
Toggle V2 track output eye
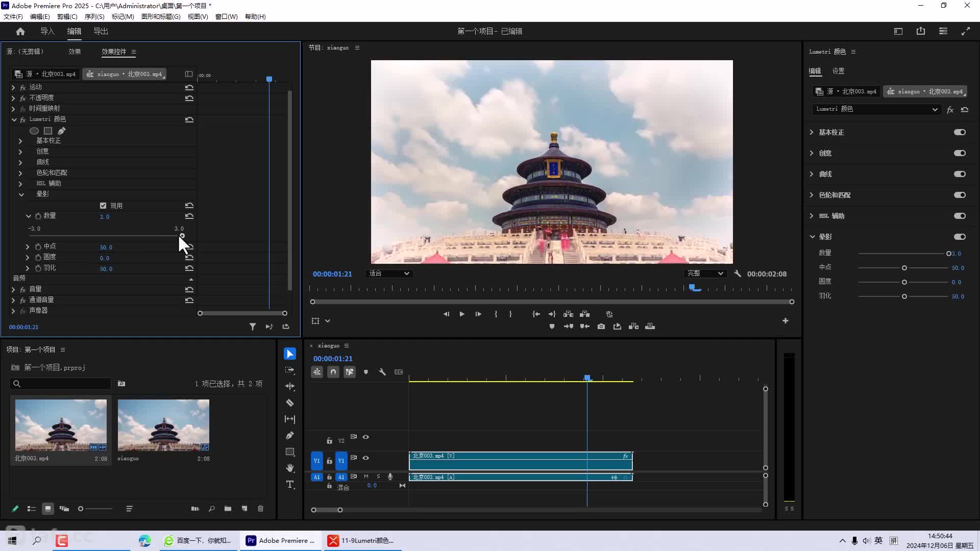pos(366,437)
